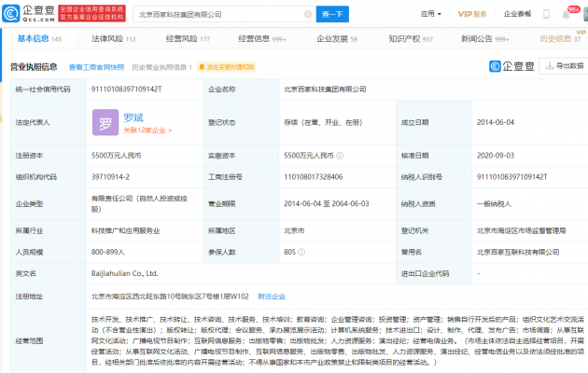Image resolution: width=588 pixels, height=373 pixels.
Task: Click the info icon next to 805 insured count
Action: pos(301,252)
